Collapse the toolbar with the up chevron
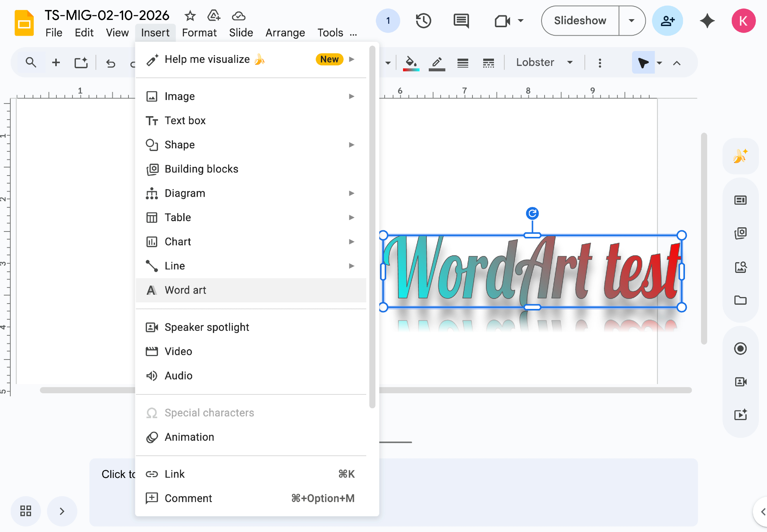This screenshot has height=532, width=767. 677,63
